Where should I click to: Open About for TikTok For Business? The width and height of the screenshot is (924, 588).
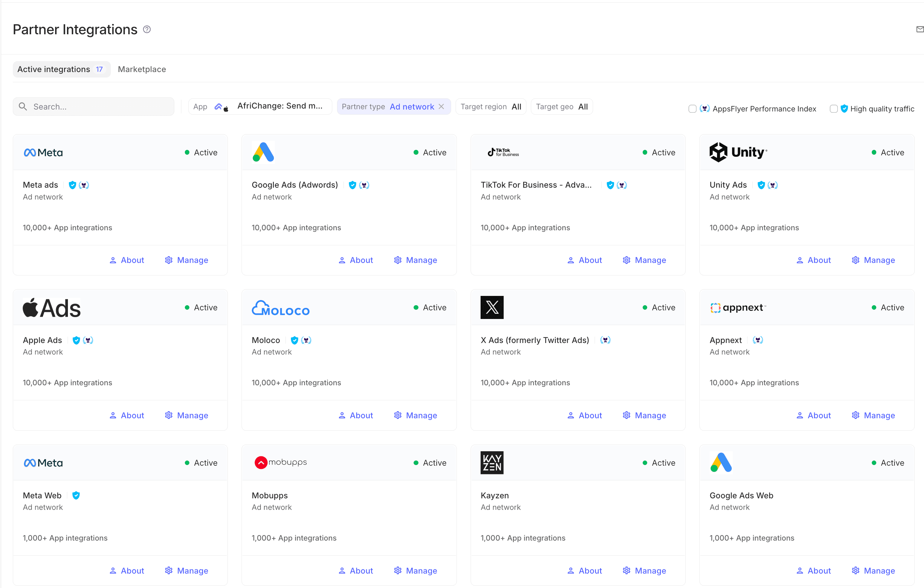[584, 260]
